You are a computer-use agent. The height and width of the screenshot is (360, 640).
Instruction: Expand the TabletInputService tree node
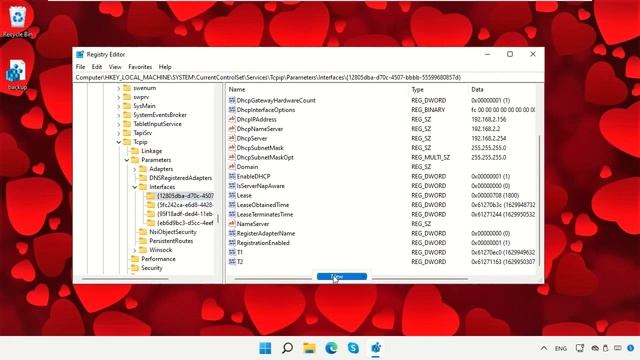click(x=119, y=124)
